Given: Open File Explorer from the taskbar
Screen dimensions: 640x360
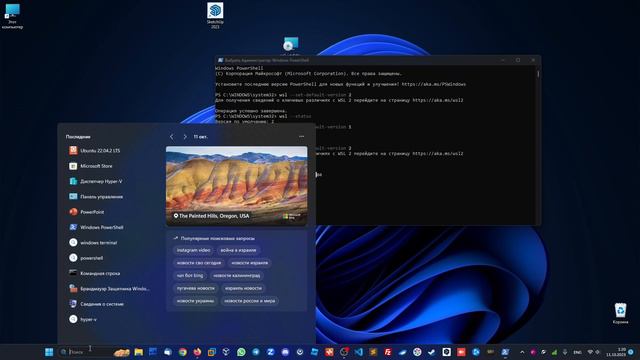Looking at the screenshot, I should pyautogui.click(x=139, y=352).
